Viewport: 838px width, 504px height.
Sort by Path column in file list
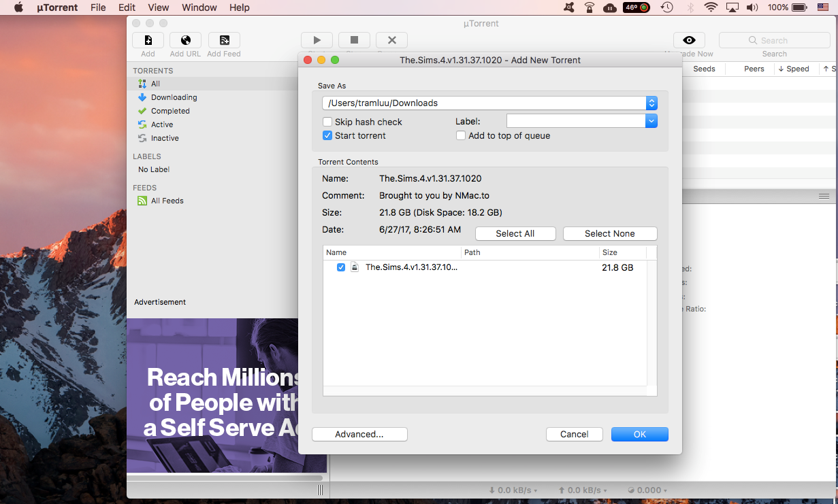click(x=530, y=252)
